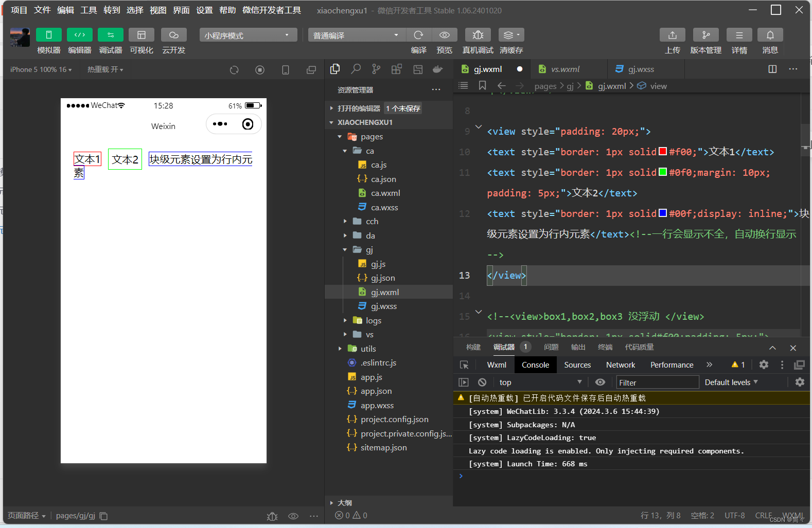Image resolution: width=812 pixels, height=528 pixels.
Task: Switch to the Performance devtools tab
Action: tap(672, 365)
